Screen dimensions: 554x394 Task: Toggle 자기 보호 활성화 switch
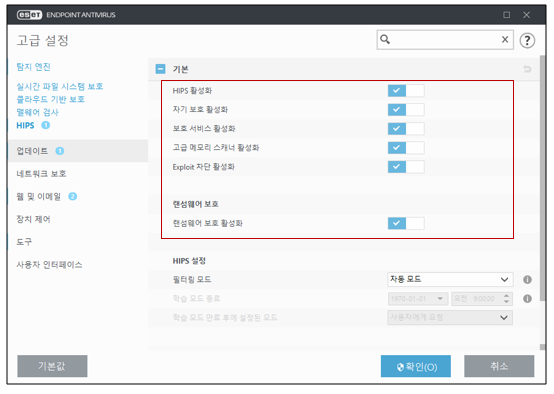[406, 110]
